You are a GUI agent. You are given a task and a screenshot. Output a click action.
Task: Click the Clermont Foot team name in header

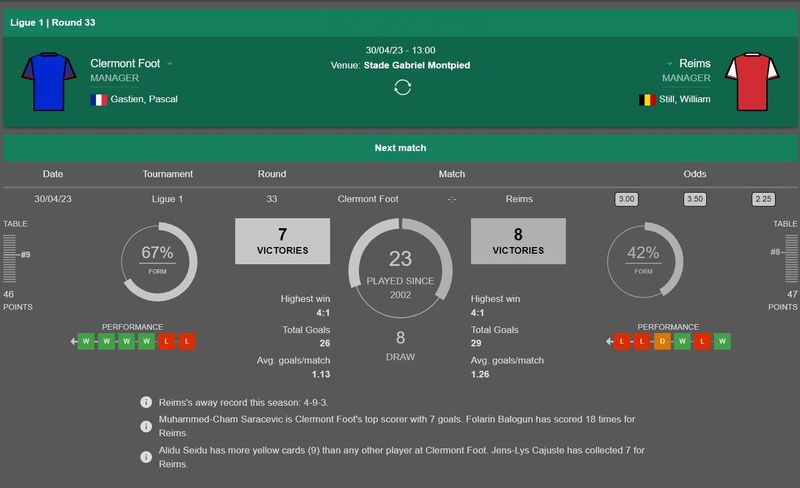pyautogui.click(x=125, y=63)
